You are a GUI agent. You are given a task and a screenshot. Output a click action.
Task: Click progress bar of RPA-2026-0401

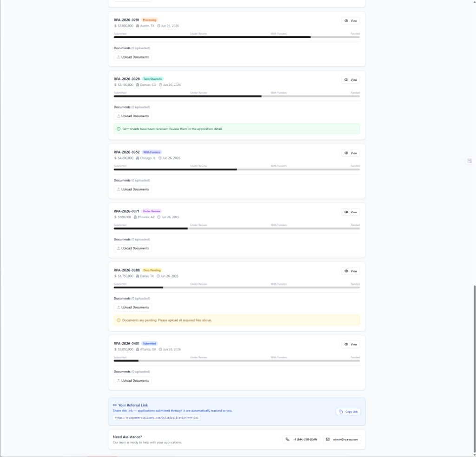pos(237,361)
